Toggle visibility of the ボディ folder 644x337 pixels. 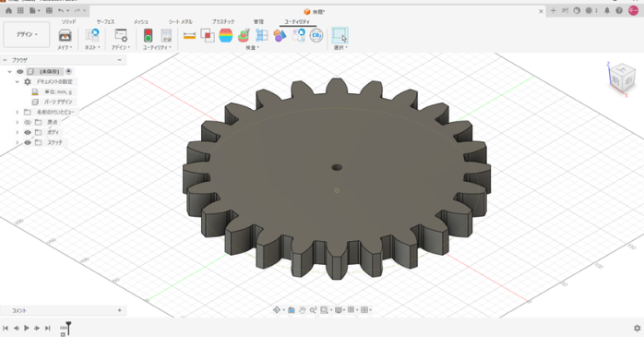[x=28, y=132]
